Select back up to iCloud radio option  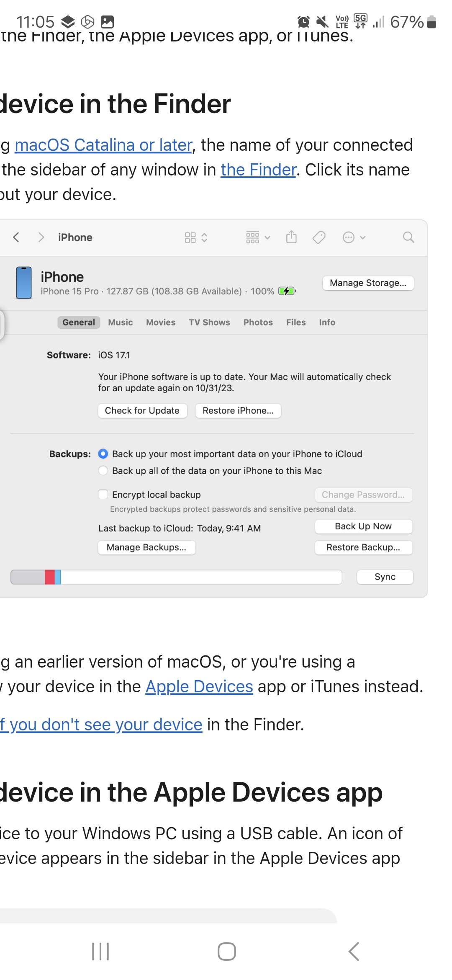pyautogui.click(x=103, y=454)
